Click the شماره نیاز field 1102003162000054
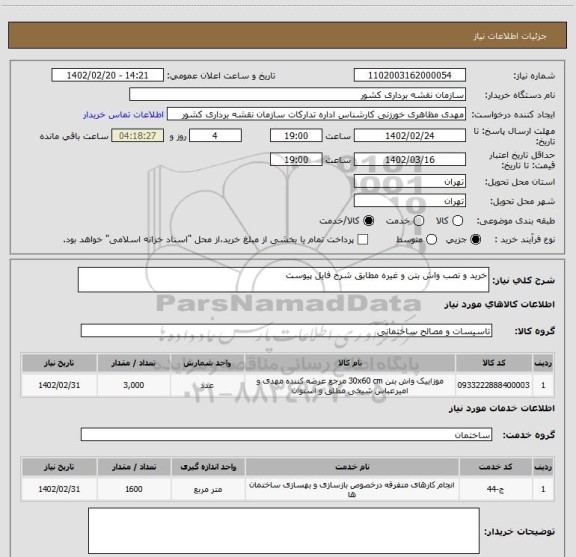Screen dimensions: 576x557 [x=410, y=75]
